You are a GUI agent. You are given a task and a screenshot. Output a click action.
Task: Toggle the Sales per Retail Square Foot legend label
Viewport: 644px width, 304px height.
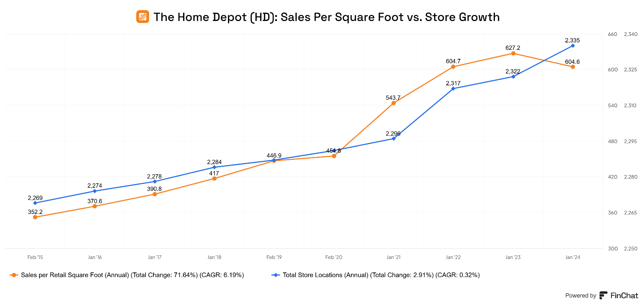[x=132, y=275]
